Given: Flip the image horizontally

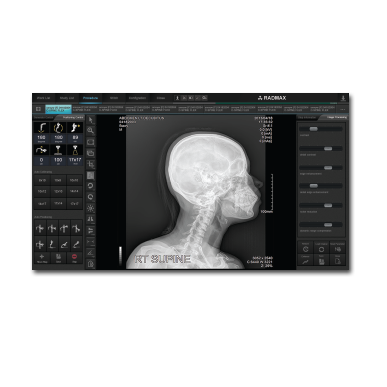Looking at the screenshot, I should coord(91,219).
